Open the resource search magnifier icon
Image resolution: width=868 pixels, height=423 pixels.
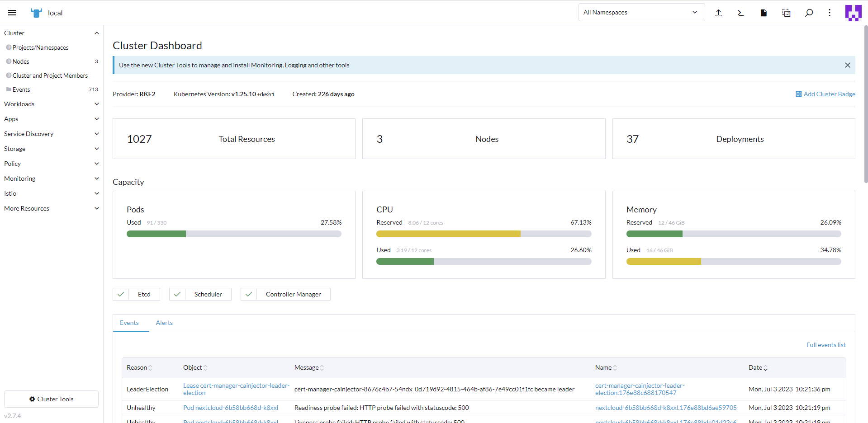tap(809, 13)
